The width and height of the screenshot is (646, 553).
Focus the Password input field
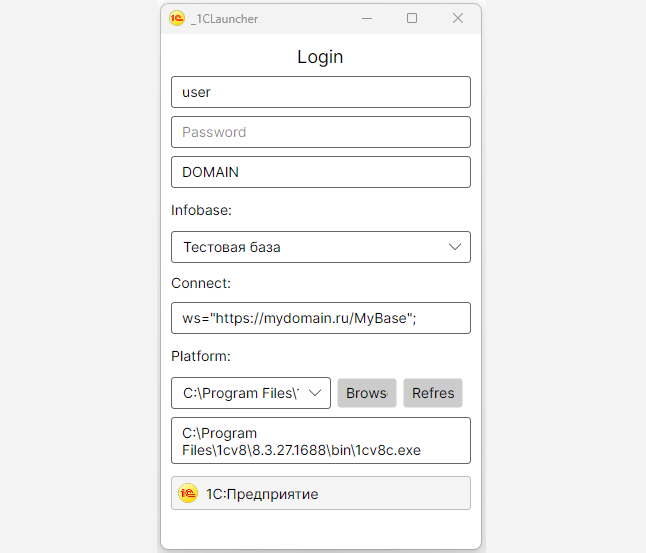(x=320, y=132)
